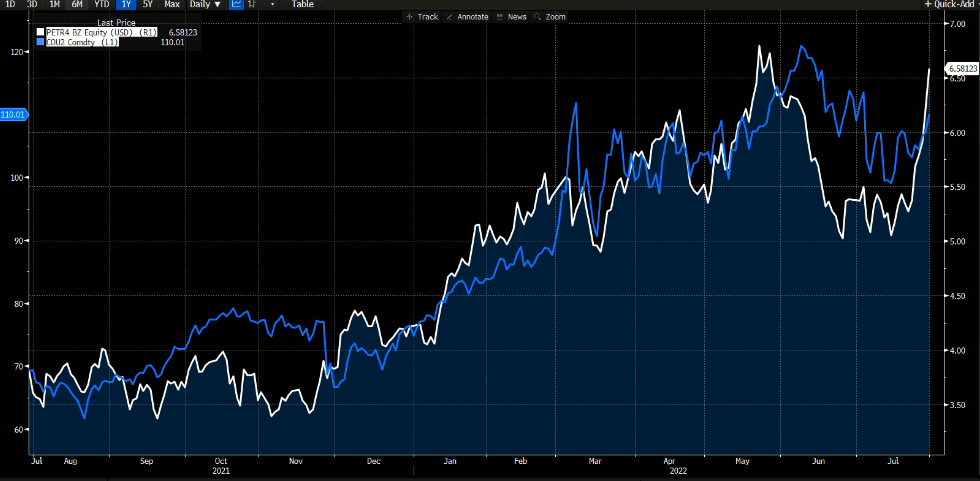Click the blue COU2 legend swatch

pos(40,42)
